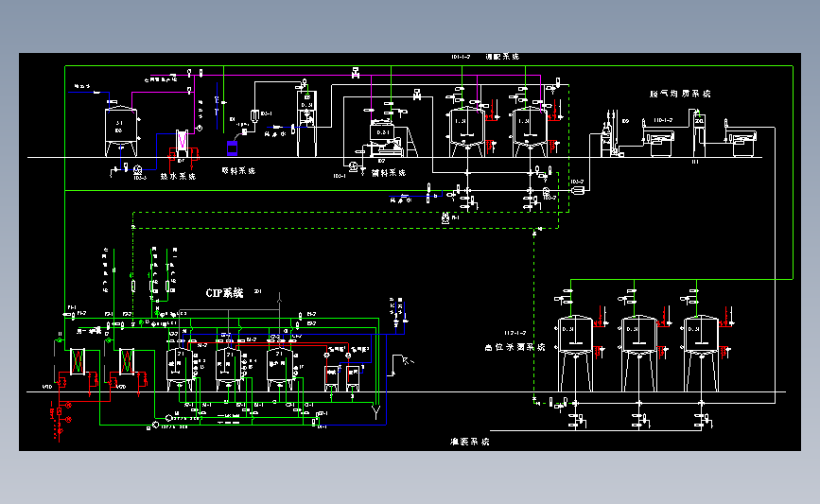Select the 辅料系统 label
The height and width of the screenshot is (504, 820).
tap(389, 172)
